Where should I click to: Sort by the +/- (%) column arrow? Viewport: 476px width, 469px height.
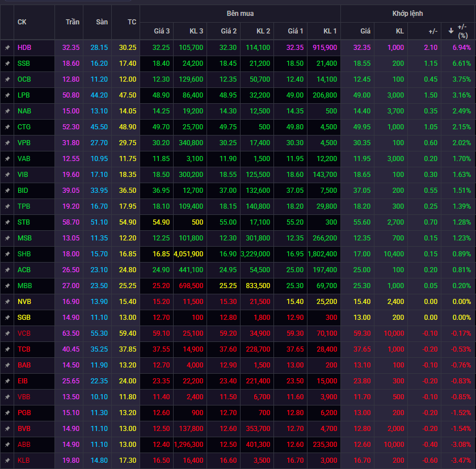pos(452,30)
